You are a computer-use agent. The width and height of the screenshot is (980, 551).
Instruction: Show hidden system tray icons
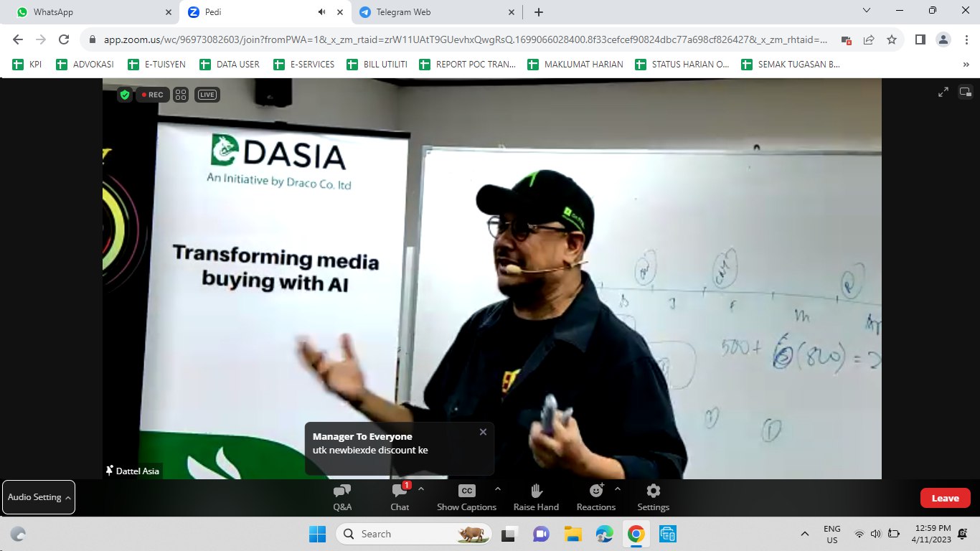coord(805,534)
